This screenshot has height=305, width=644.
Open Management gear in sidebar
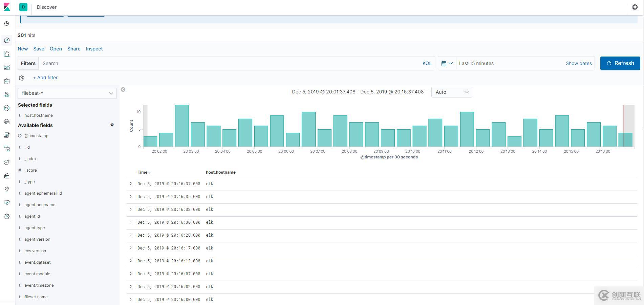(7, 216)
